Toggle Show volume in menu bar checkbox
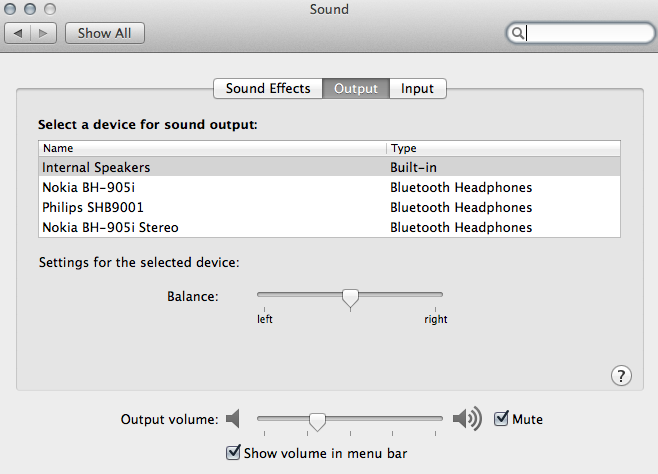The height and width of the screenshot is (474, 658). [233, 453]
